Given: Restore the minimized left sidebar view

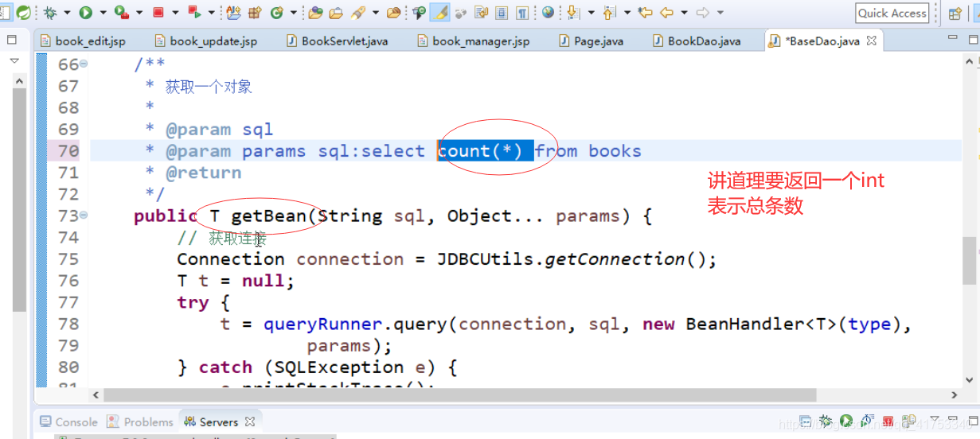Looking at the screenshot, I should [x=12, y=39].
